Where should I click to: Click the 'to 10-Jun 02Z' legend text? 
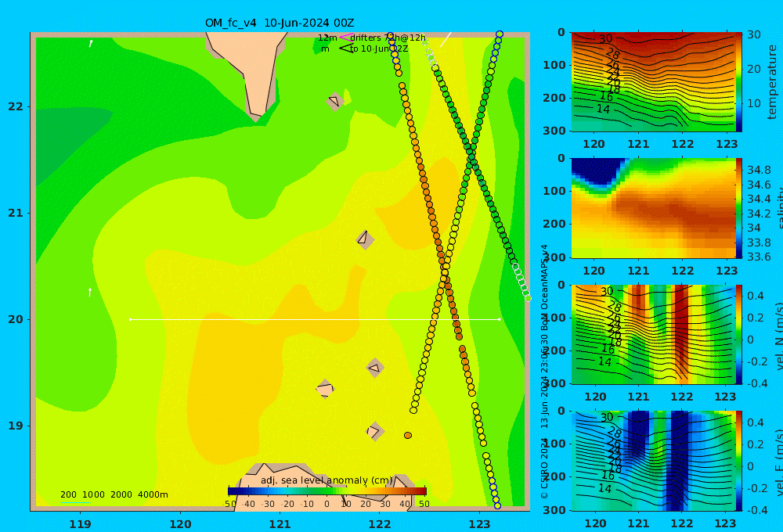(379, 49)
